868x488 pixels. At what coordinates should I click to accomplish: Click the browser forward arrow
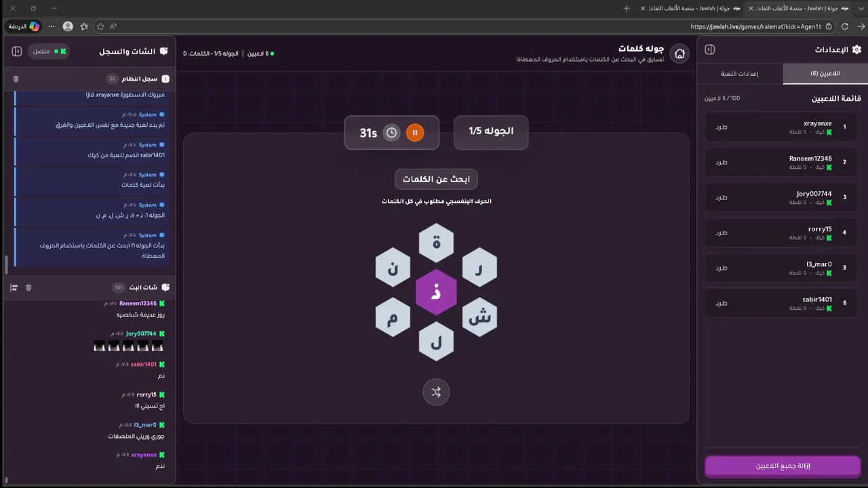coord(861,26)
